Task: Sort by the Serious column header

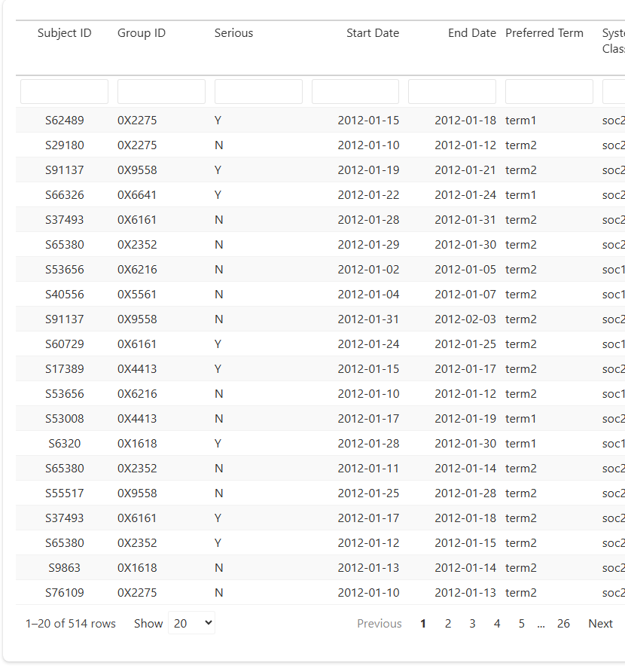Action: point(233,33)
